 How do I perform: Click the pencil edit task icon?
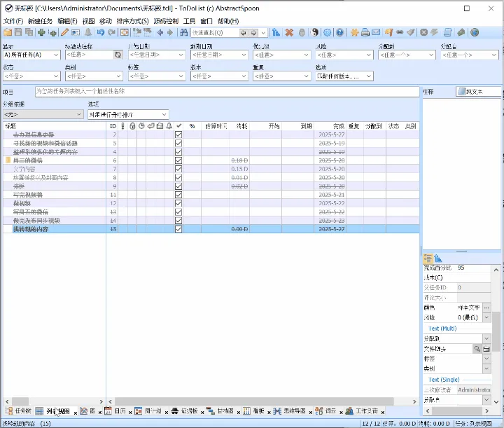point(65,32)
